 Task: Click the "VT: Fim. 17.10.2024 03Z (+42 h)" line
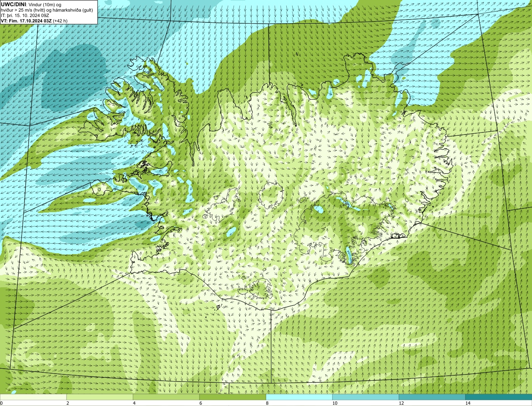tap(34, 21)
